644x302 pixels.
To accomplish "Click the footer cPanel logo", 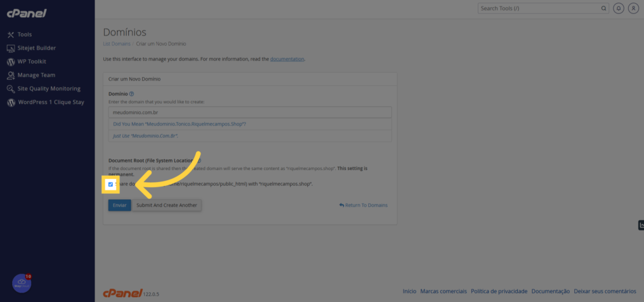I will (x=122, y=293).
